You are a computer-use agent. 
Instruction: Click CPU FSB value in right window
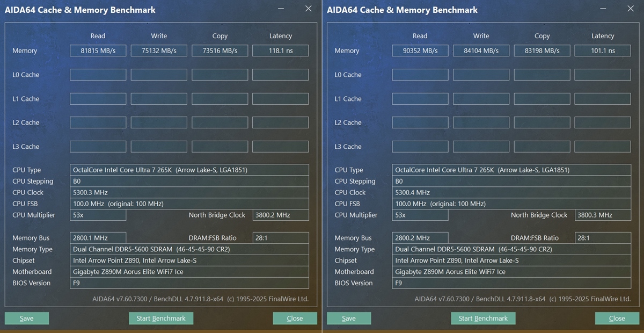tap(511, 204)
